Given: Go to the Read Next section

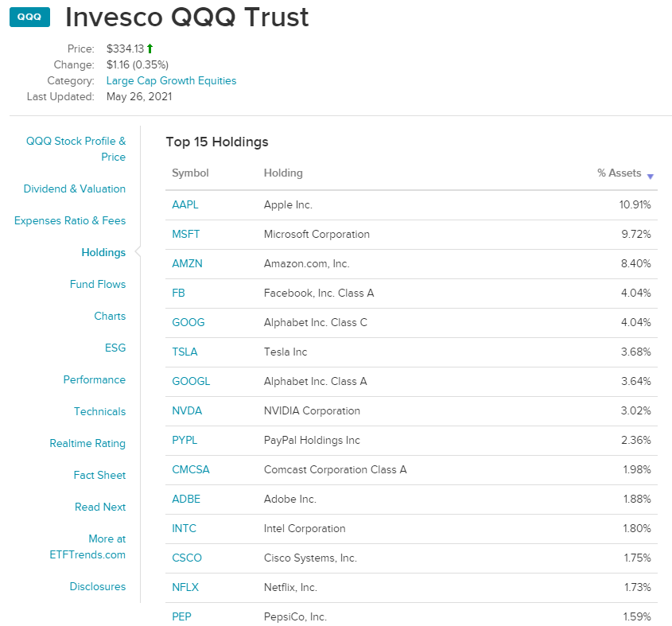Looking at the screenshot, I should (x=100, y=507).
